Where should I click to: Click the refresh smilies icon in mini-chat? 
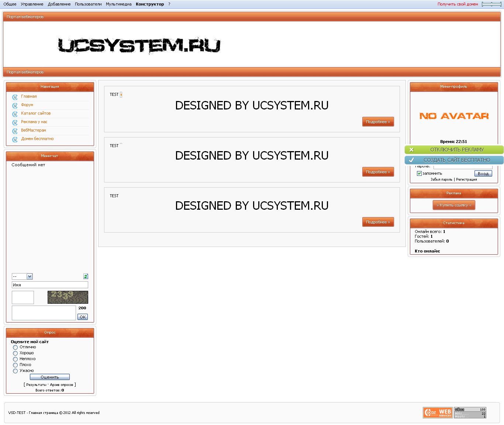tap(85, 276)
